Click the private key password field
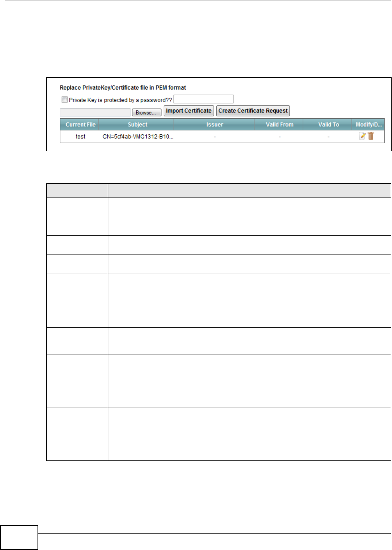 coord(203,99)
